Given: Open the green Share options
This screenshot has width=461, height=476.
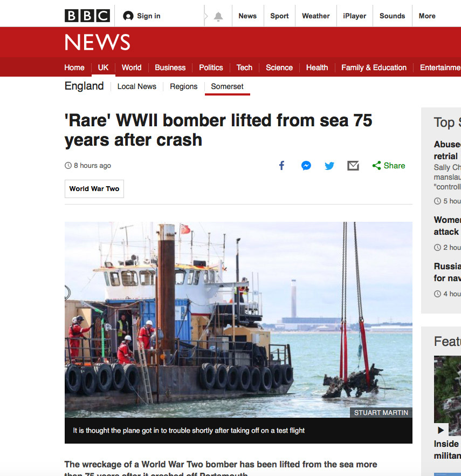Looking at the screenshot, I should point(389,166).
